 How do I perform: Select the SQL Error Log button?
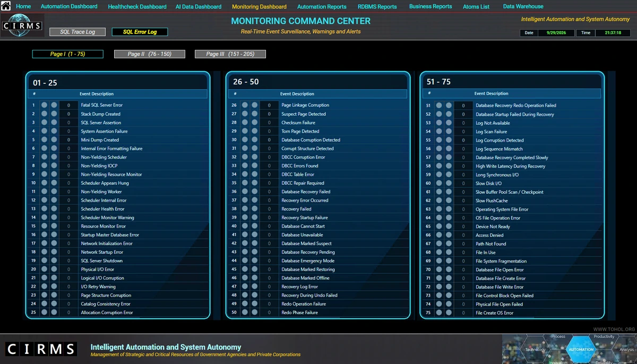[140, 32]
